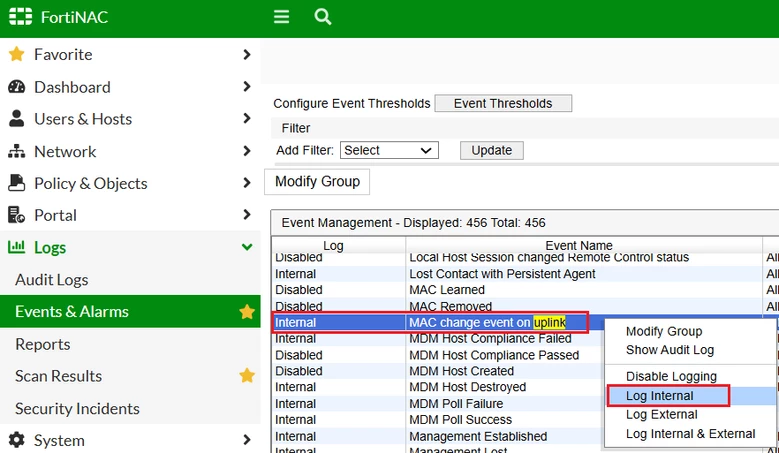Select Log Internal & External option

click(691, 434)
